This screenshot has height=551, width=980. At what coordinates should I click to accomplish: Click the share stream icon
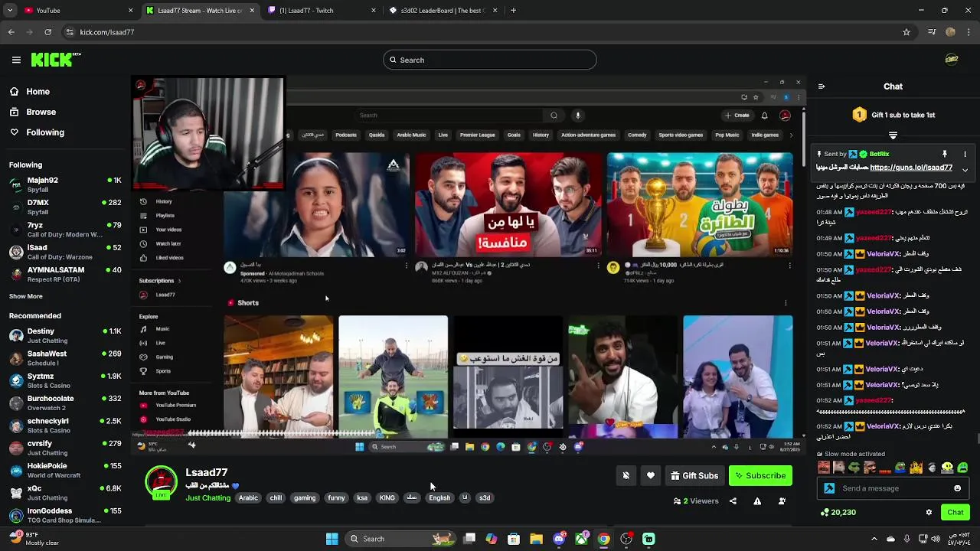tap(733, 501)
